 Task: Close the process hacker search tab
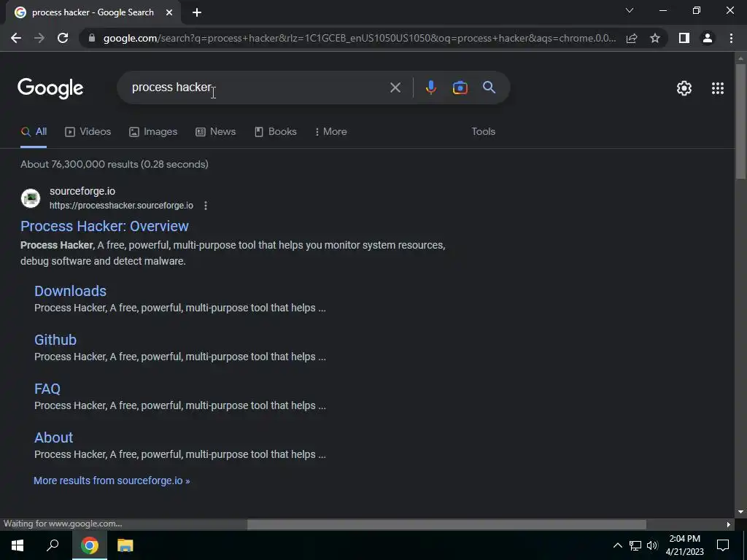[169, 13]
